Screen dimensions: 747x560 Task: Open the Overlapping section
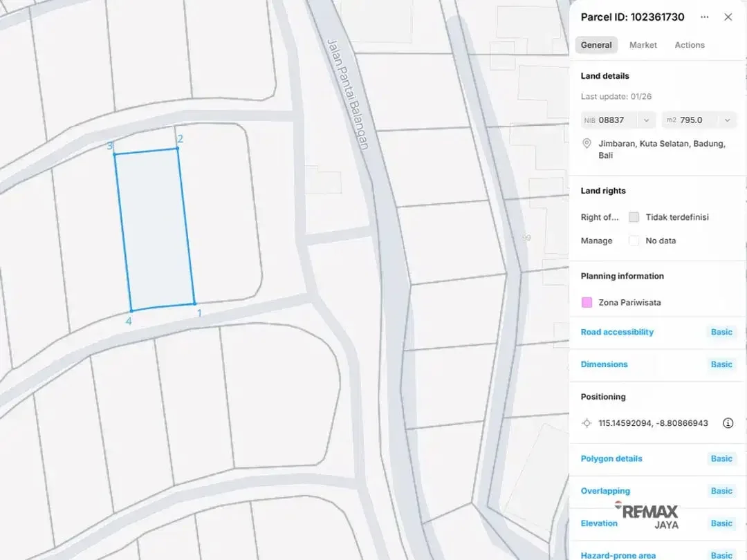coord(605,491)
